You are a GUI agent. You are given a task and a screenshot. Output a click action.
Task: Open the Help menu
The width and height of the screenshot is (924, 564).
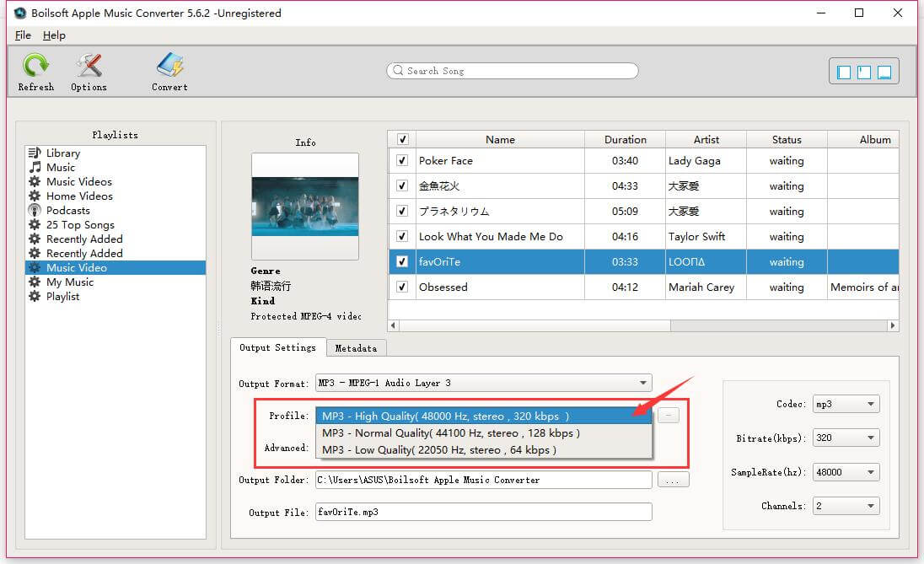[x=54, y=35]
